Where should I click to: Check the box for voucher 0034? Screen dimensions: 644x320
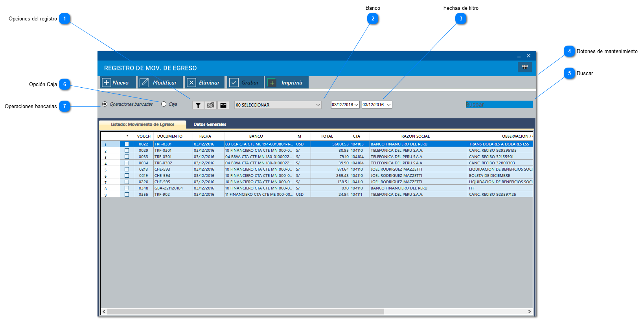coord(127,163)
